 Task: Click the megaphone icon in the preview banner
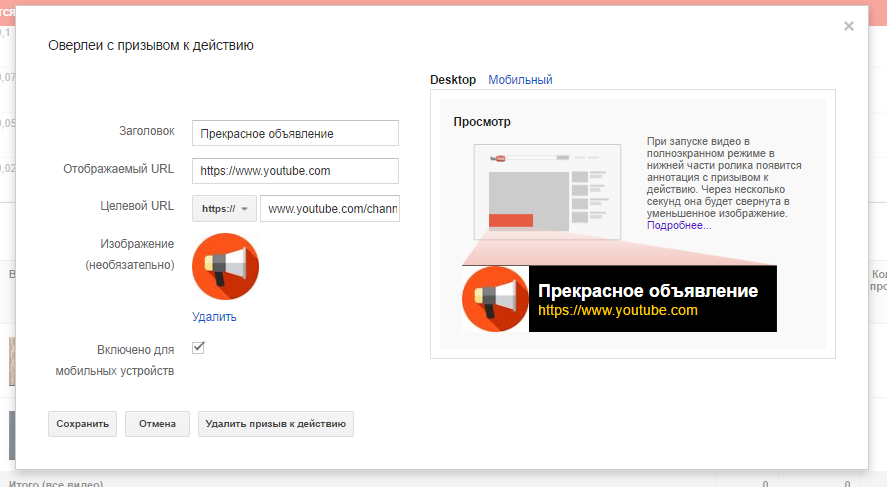pyautogui.click(x=495, y=299)
